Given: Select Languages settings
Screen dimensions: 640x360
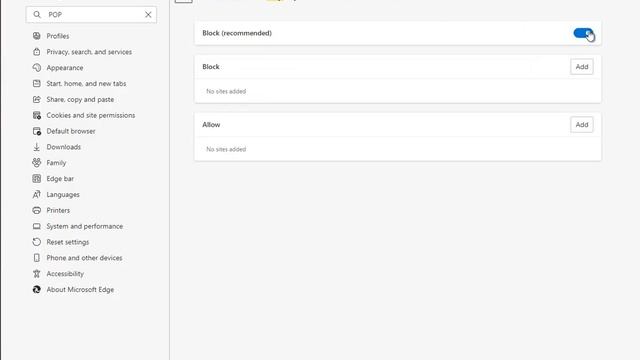Looking at the screenshot, I should tap(63, 195).
